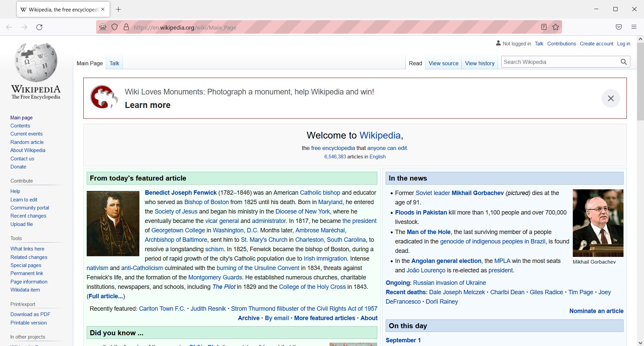Toggle reader view icon in address bar
This screenshot has height=346, width=644.
pos(544,27)
